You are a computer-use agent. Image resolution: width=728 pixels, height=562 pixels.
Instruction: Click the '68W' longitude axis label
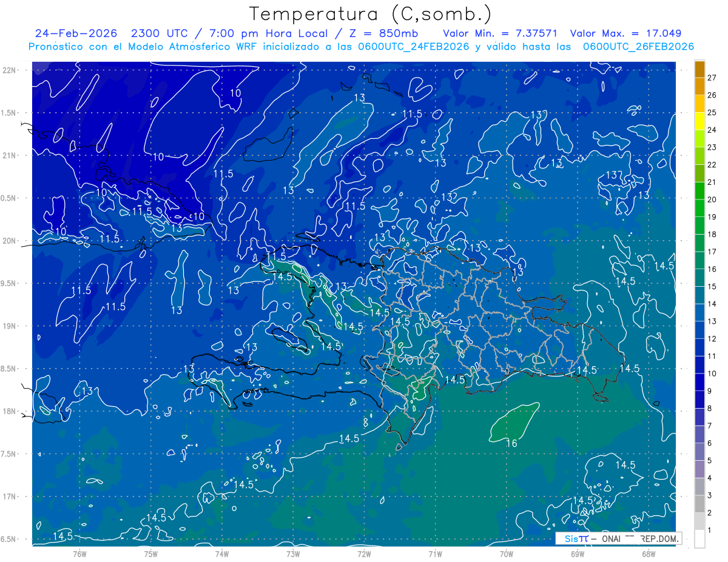[x=649, y=554]
